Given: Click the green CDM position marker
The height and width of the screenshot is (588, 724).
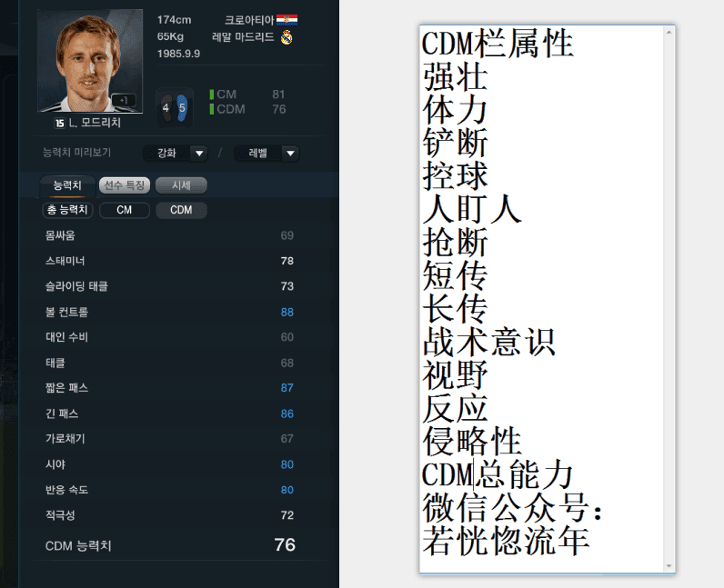Looking at the screenshot, I should coord(212,109).
